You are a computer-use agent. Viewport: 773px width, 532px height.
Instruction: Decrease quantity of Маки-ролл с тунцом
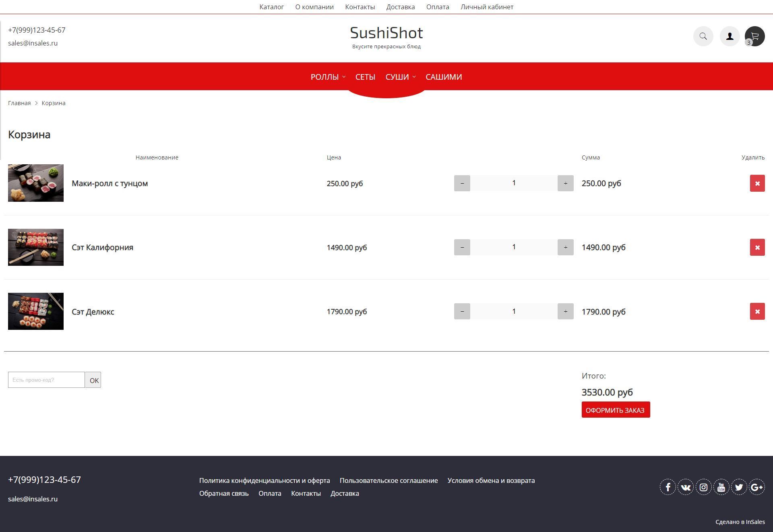462,183
